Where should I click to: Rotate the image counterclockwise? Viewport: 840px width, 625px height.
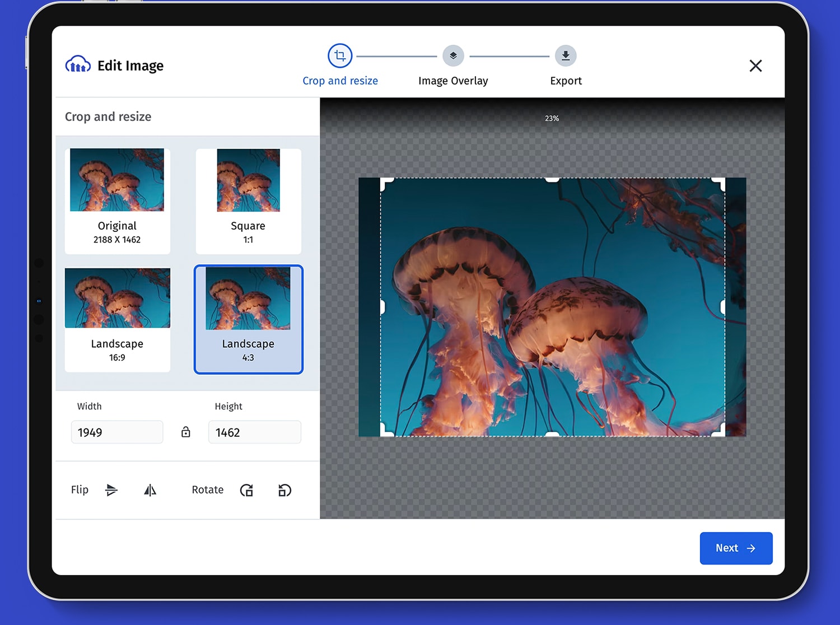pos(284,490)
